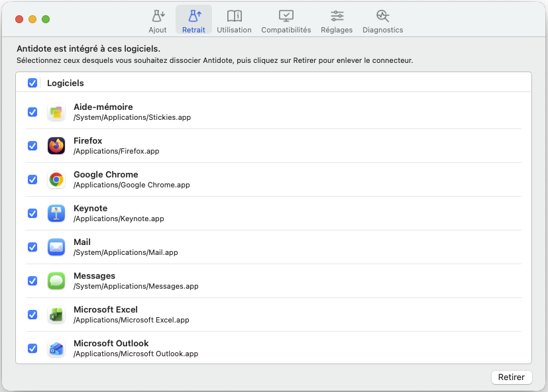
Task: Close the window with the red button
Action: [x=19, y=19]
